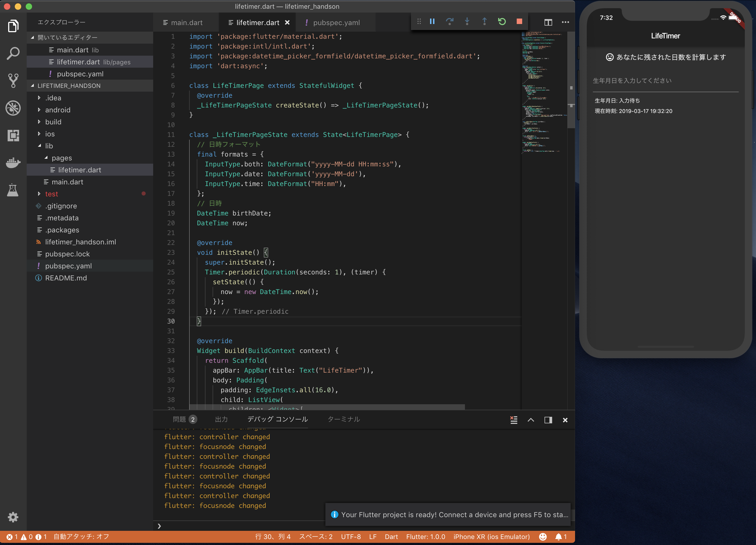This screenshot has width=756, height=545.
Task: Clear the debug console output
Action: coord(514,420)
